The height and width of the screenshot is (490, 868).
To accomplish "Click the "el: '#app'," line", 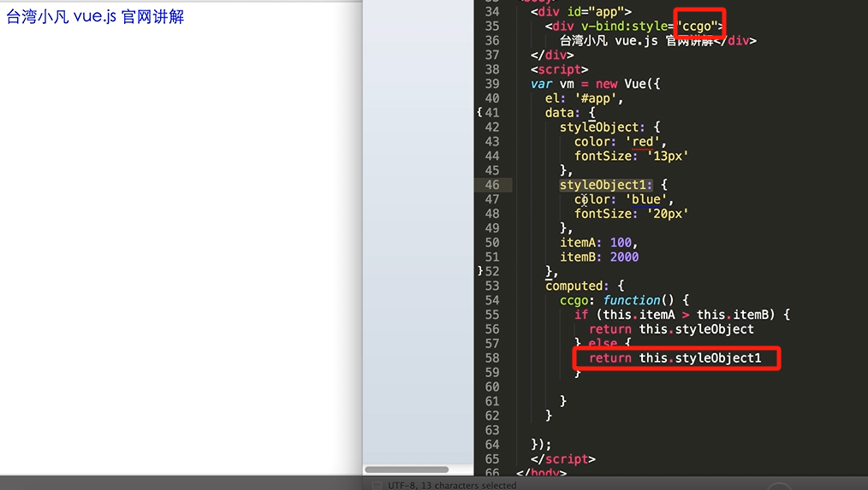I will pos(584,97).
